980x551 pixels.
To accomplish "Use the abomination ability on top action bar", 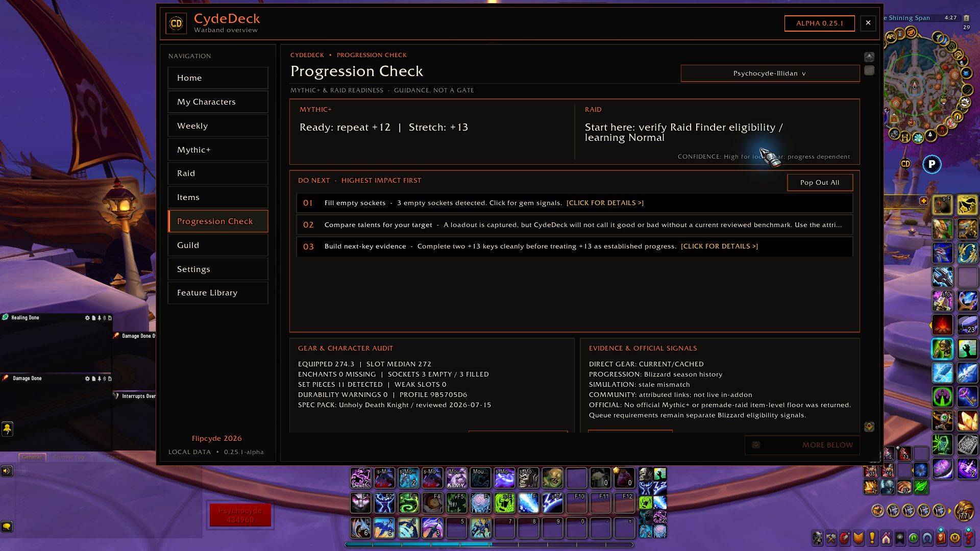I will click(552, 478).
